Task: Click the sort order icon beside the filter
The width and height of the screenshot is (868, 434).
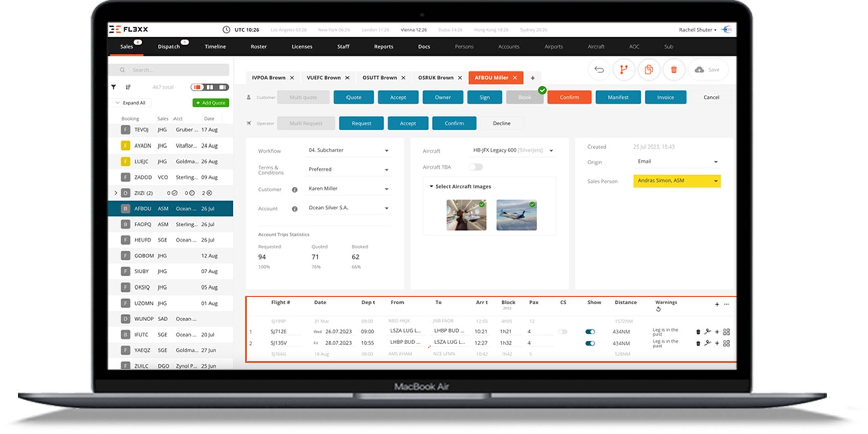Action: pyautogui.click(x=128, y=87)
